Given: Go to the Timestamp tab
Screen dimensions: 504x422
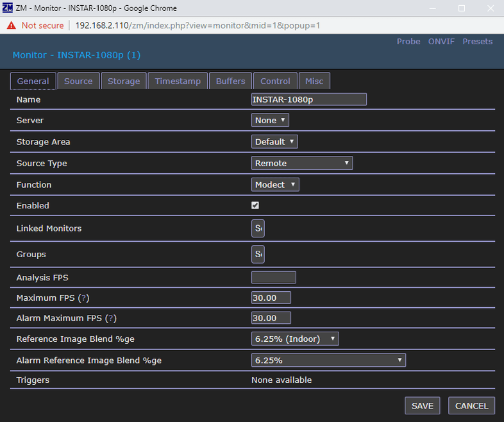Looking at the screenshot, I should pyautogui.click(x=178, y=81).
